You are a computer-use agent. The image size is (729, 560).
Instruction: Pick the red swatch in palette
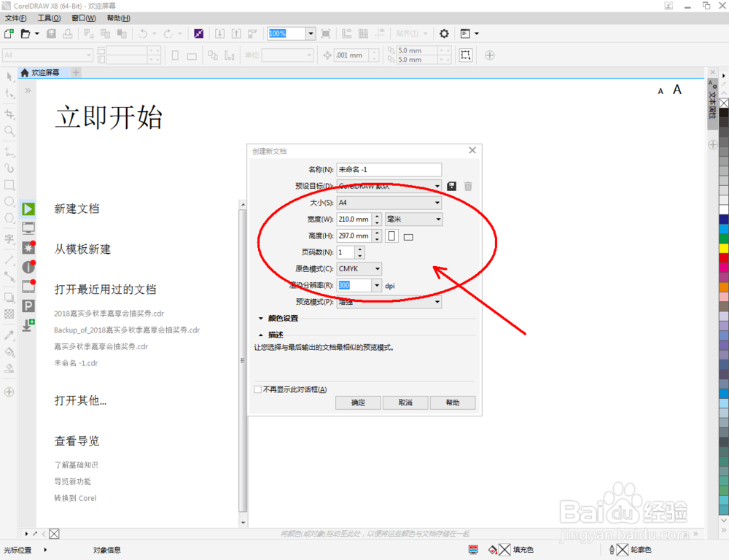724,258
